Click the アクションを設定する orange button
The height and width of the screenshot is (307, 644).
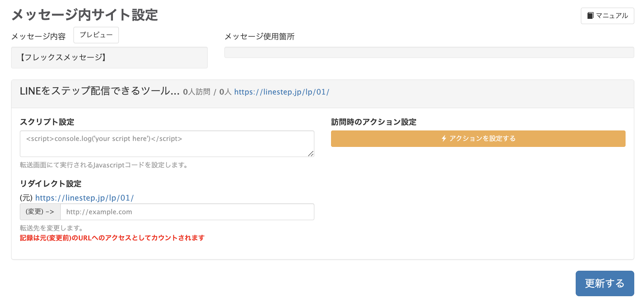[x=478, y=138]
